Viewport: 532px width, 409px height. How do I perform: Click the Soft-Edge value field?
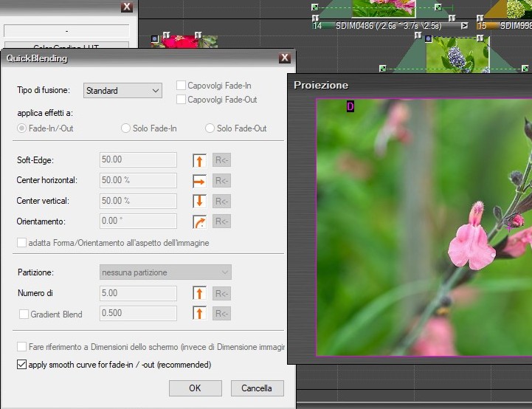[138, 160]
